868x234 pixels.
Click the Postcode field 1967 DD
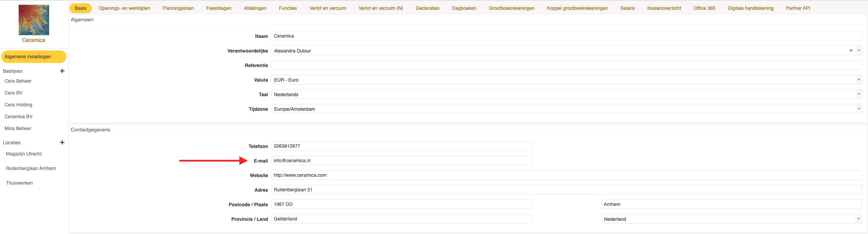tap(401, 204)
